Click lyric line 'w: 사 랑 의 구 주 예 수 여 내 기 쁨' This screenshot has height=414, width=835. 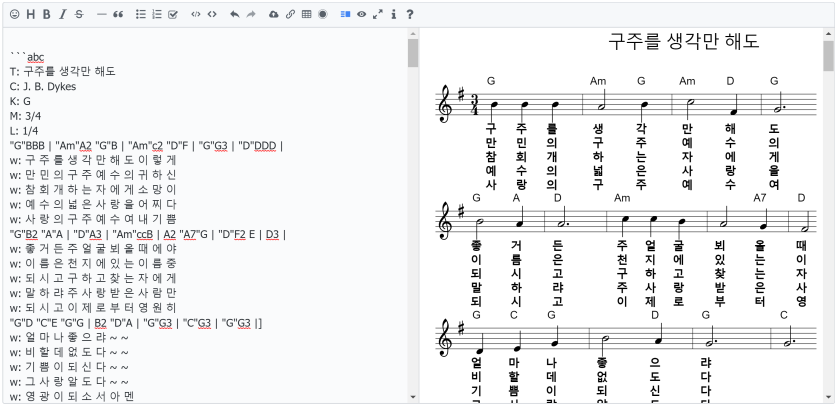click(93, 219)
